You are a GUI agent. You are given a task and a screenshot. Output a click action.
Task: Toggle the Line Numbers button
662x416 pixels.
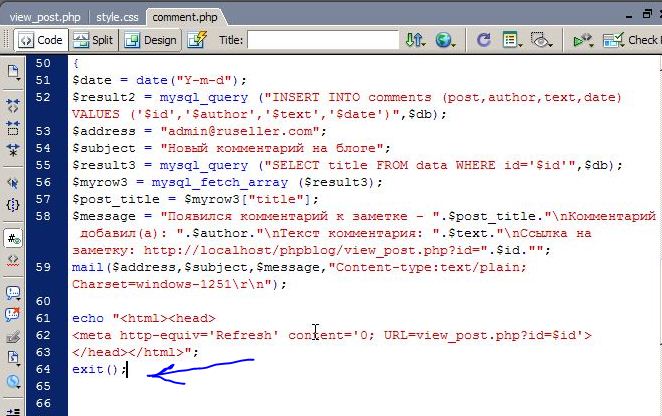click(13, 238)
